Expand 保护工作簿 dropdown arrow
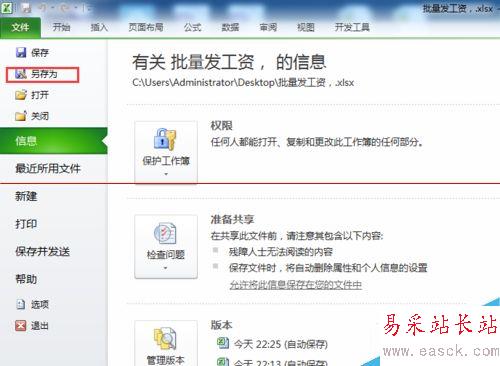The width and height of the screenshot is (500, 366). (166, 174)
